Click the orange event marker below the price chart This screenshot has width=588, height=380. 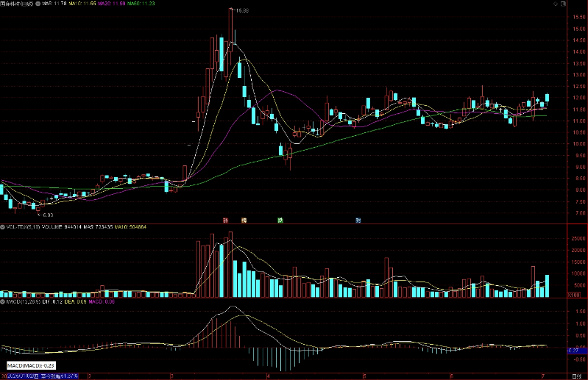[244, 220]
